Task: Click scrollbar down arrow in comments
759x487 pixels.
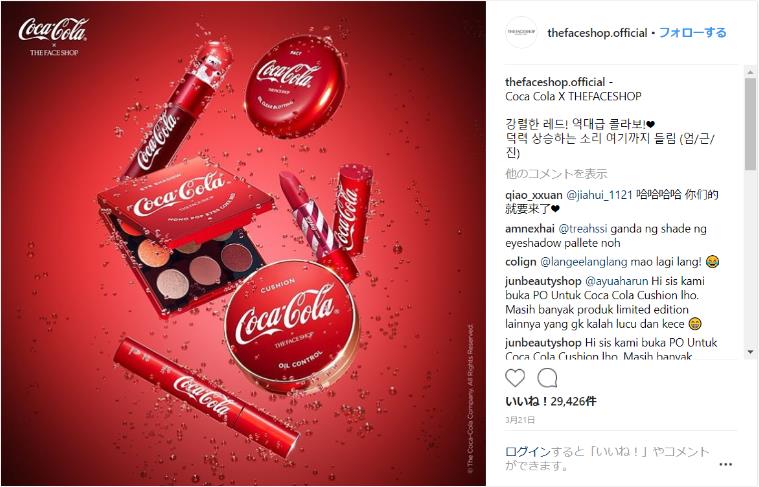Action: coord(750,352)
